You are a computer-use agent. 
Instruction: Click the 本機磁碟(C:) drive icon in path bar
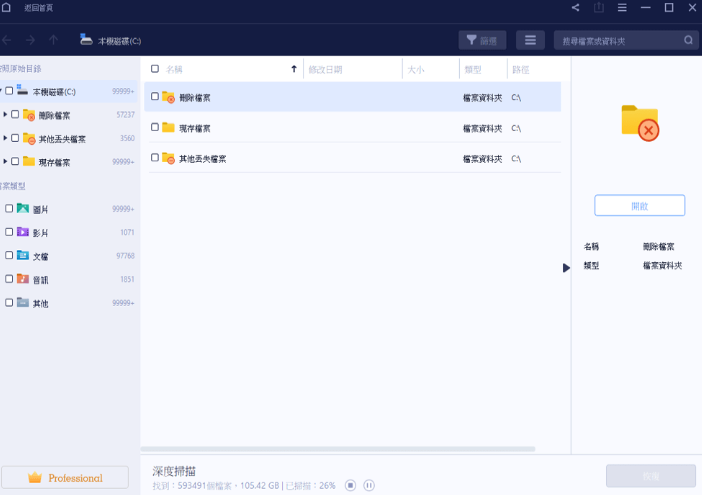pos(86,40)
